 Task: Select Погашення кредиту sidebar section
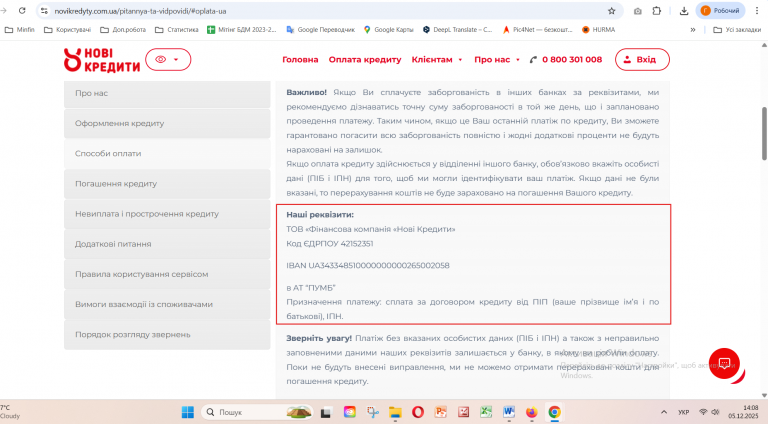[167, 184]
